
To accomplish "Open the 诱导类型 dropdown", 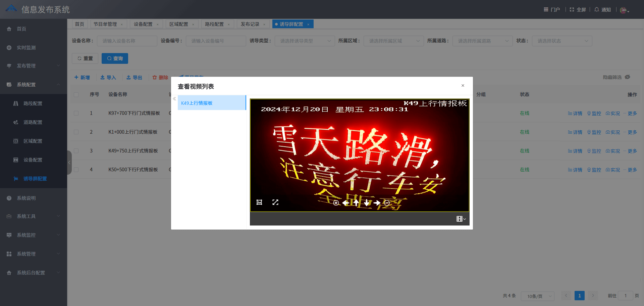I will pos(304,41).
